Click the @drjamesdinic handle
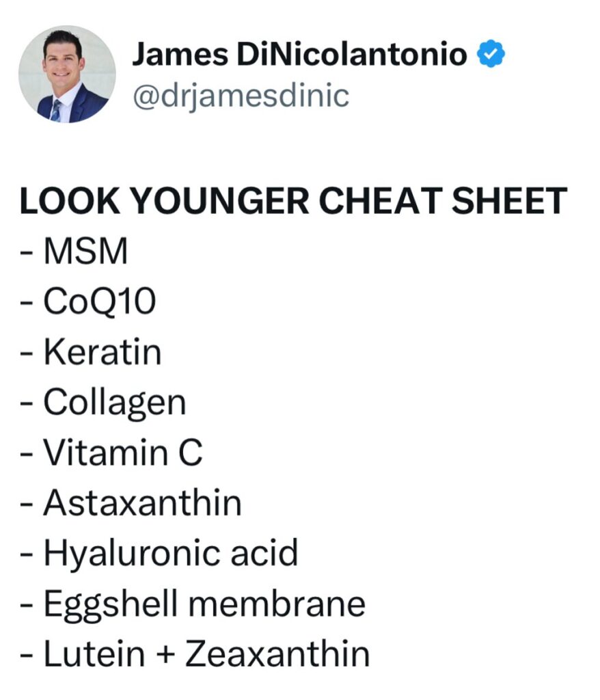Screen dimensions: 600x700 241,96
